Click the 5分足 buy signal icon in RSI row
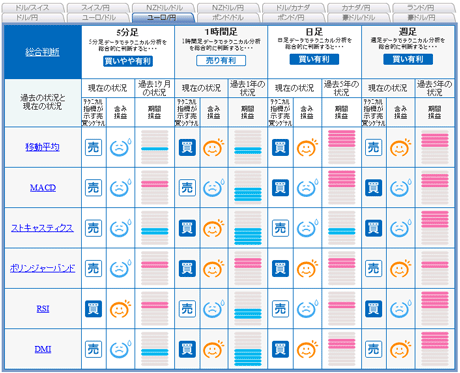This screenshot has width=460, height=373. point(93,309)
